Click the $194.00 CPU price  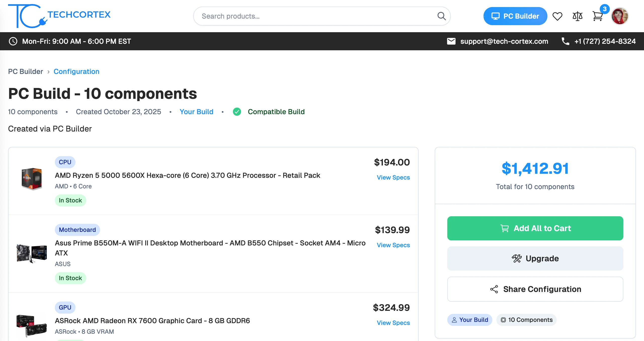pyautogui.click(x=392, y=162)
